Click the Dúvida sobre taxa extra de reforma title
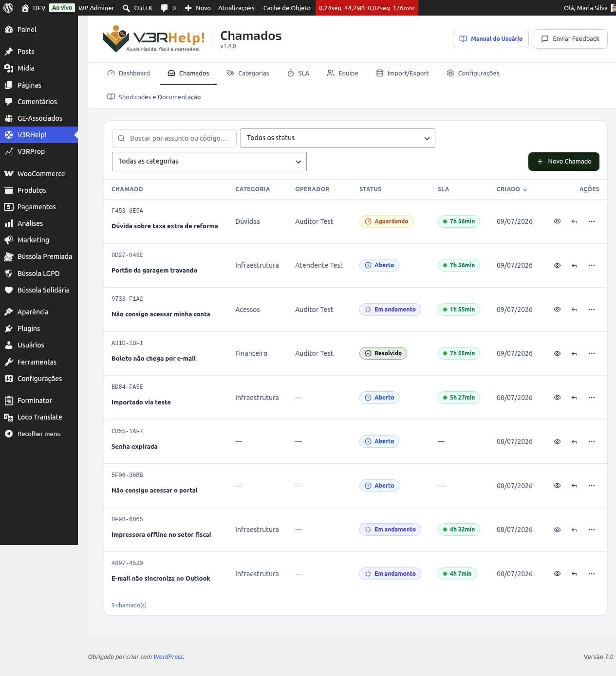The image size is (616, 676). (165, 226)
